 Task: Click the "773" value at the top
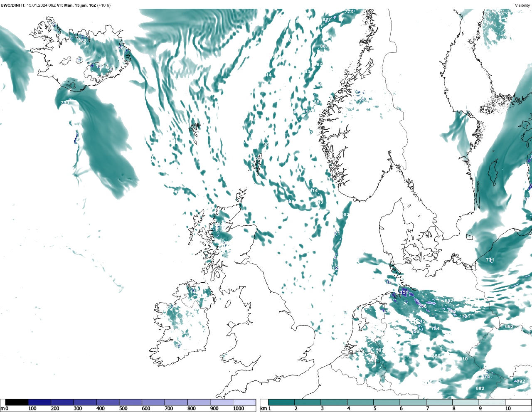pos(349,12)
